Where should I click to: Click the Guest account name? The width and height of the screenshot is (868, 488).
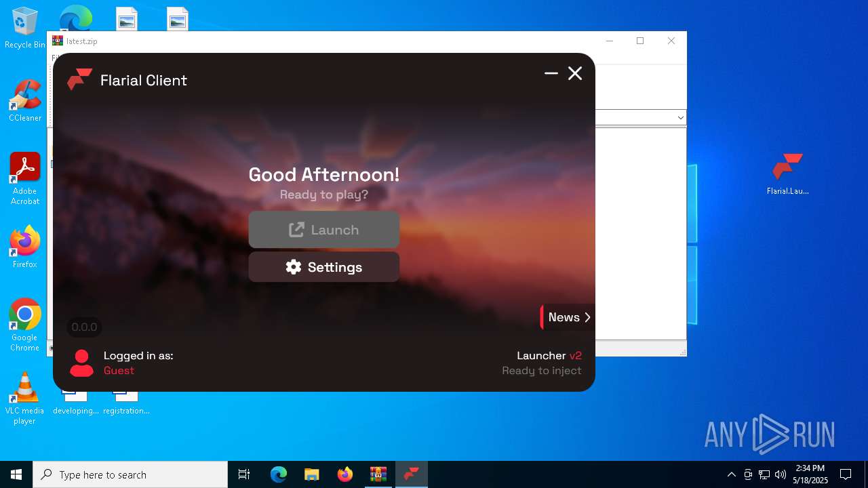tap(119, 371)
